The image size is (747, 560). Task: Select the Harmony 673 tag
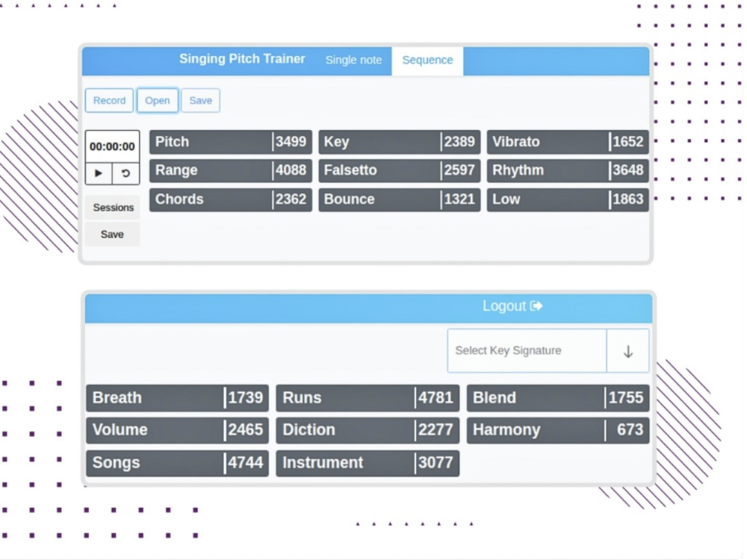pos(558,431)
